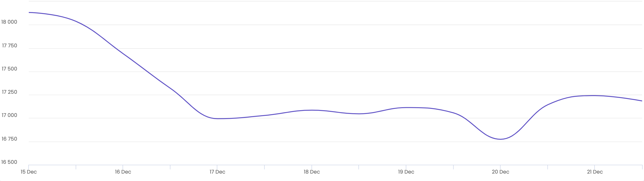Click the line's starting point at 15 Dec
The width and height of the screenshot is (644, 181).
tap(29, 12)
